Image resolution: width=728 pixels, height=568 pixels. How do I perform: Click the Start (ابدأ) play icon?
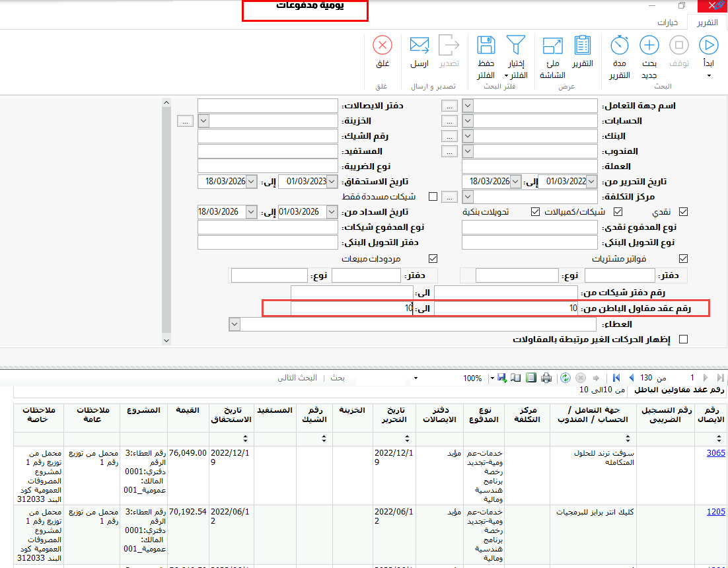click(709, 46)
